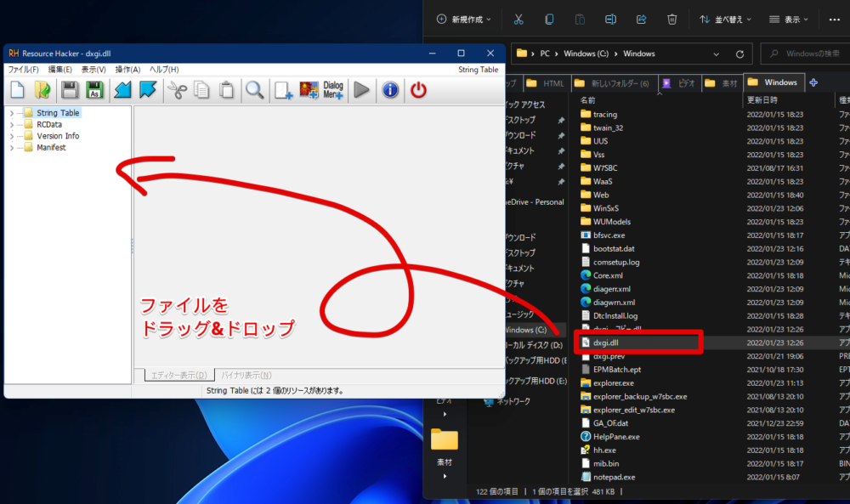Click the Dialog Menu insert icon
This screenshot has height=504, width=850.
pyautogui.click(x=333, y=90)
